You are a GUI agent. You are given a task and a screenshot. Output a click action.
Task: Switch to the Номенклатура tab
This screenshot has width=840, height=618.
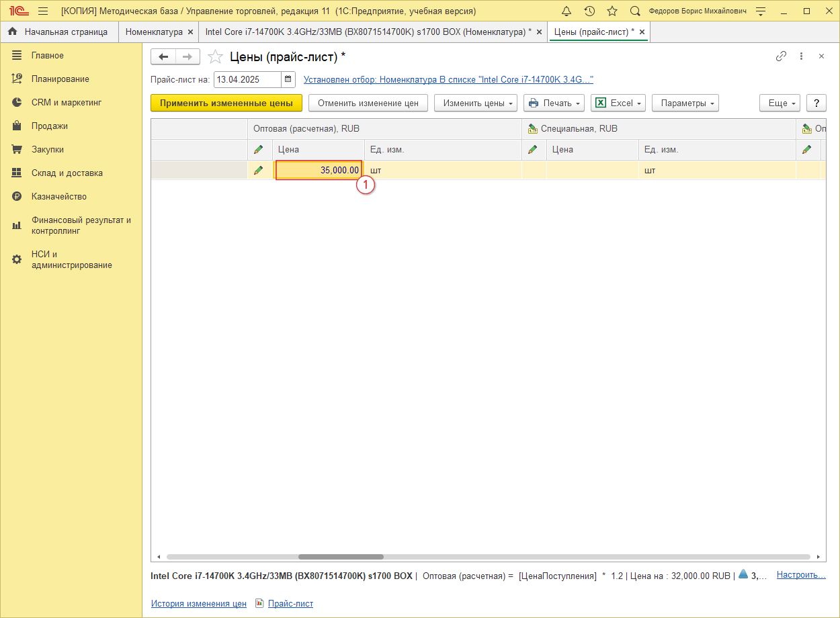(154, 32)
